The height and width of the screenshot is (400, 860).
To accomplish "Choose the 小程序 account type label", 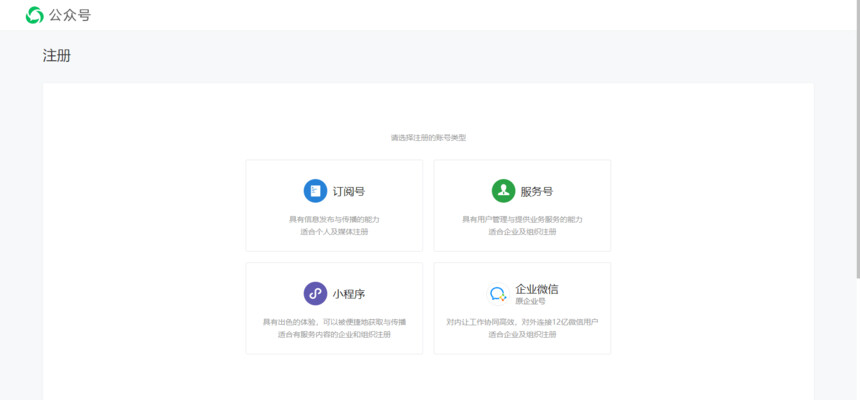I will click(x=349, y=294).
